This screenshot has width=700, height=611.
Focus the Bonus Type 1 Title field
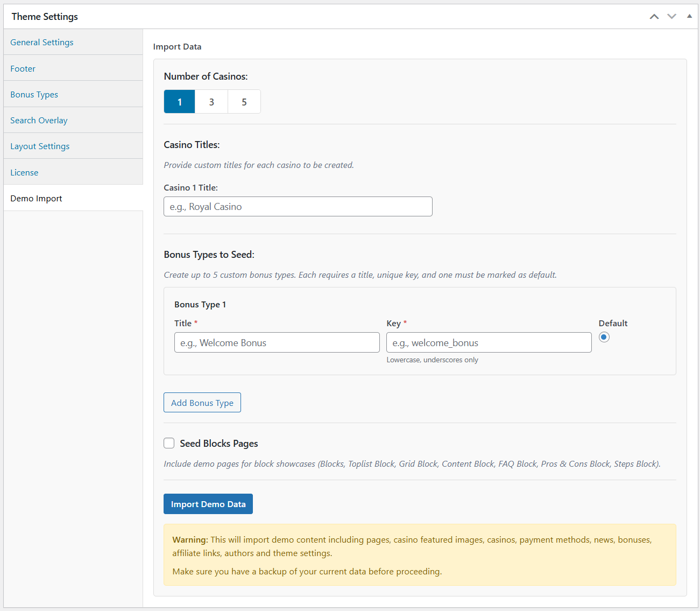tap(277, 342)
